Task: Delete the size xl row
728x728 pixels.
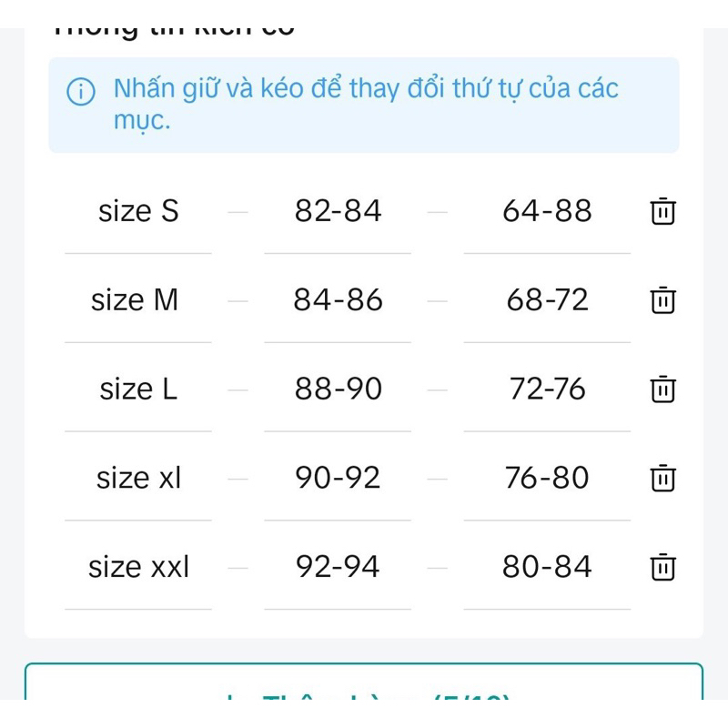Action: [x=662, y=478]
